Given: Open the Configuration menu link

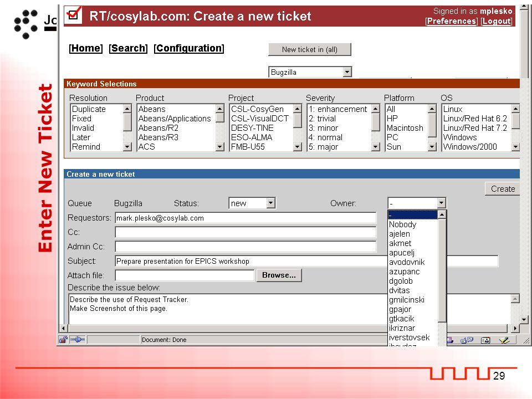Looking at the screenshot, I should tap(189, 48).
